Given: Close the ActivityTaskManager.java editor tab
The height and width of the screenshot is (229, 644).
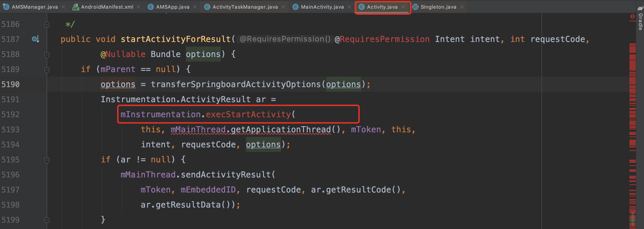Looking at the screenshot, I should [x=283, y=7].
